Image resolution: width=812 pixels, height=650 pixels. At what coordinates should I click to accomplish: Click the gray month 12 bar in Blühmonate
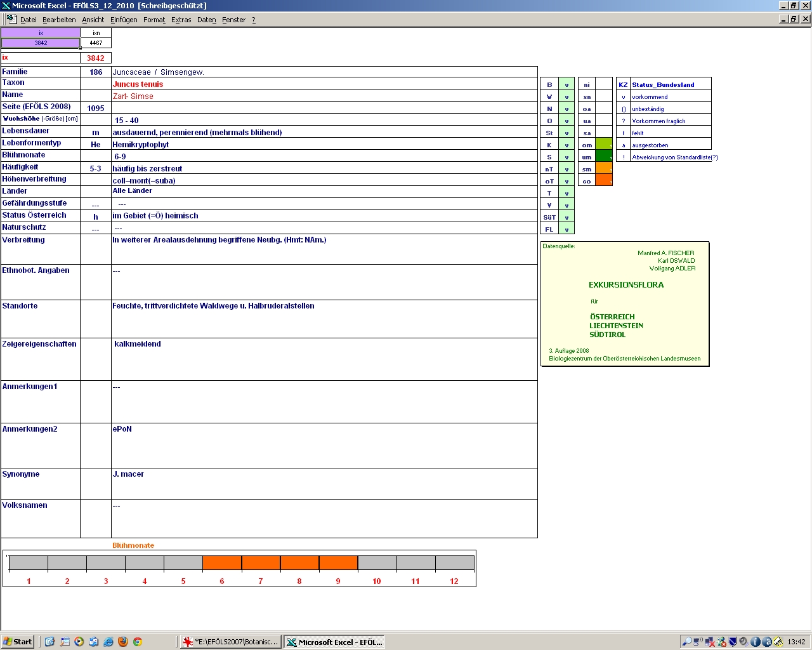(x=454, y=562)
